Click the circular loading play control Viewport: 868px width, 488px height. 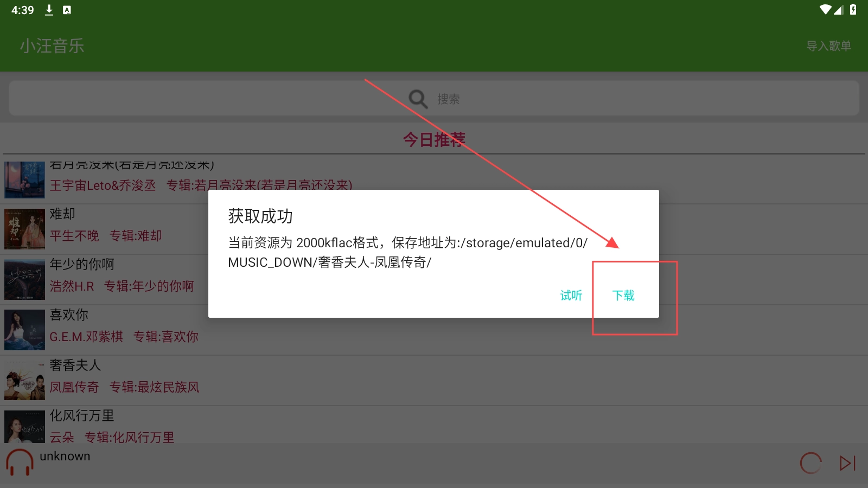(810, 463)
